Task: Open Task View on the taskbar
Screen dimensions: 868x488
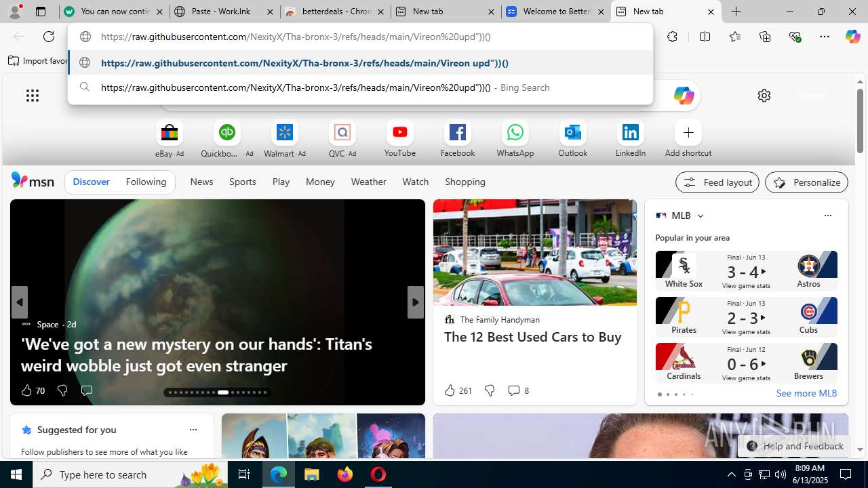Action: pos(244,474)
